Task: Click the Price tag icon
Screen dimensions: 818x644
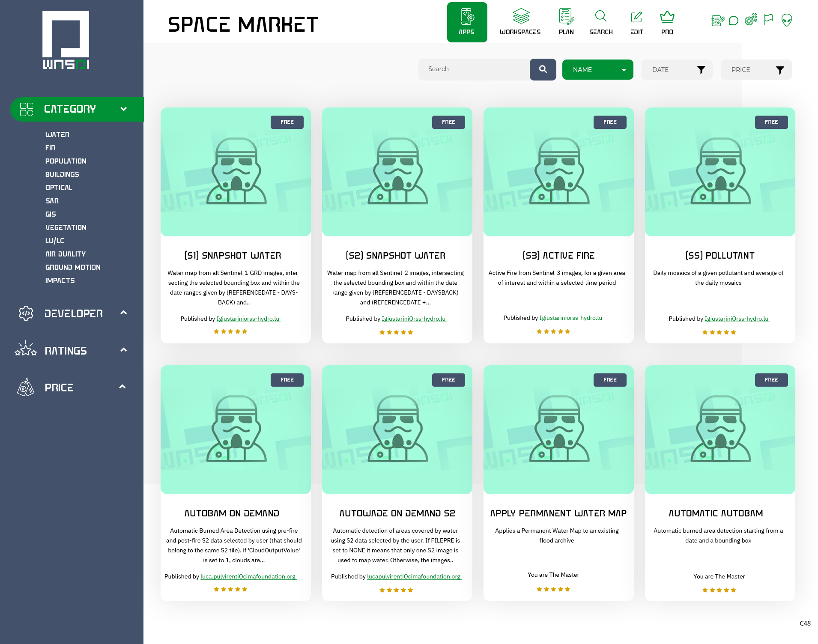Action: tap(26, 387)
